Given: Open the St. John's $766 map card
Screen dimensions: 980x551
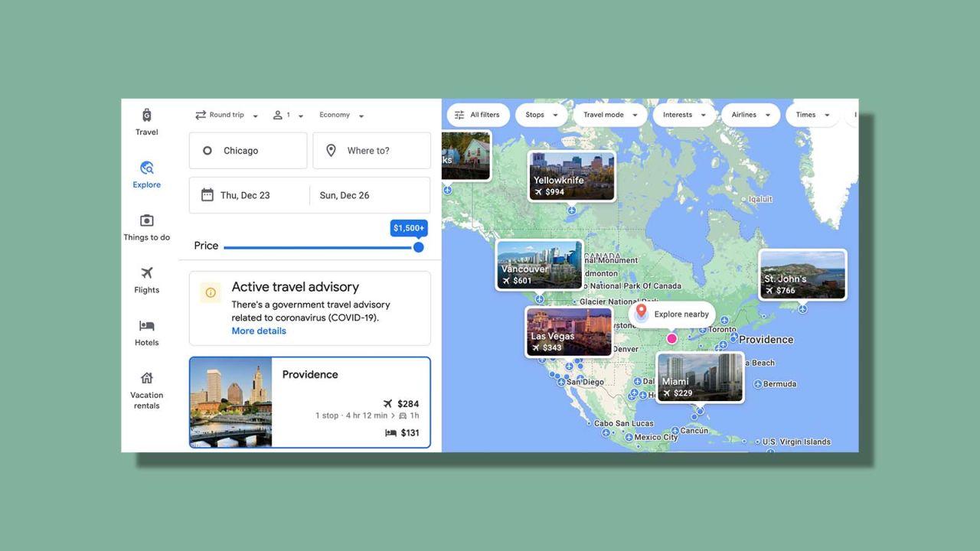Looking at the screenshot, I should click(x=802, y=275).
